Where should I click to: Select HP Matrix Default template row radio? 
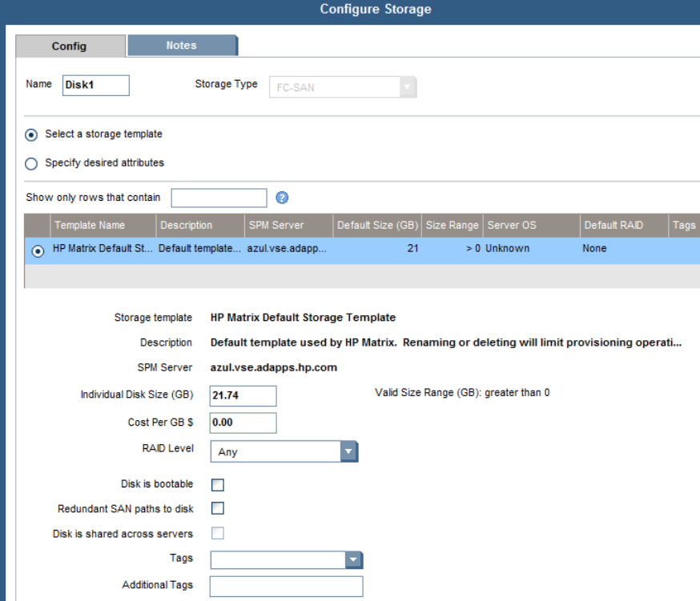tap(38, 249)
